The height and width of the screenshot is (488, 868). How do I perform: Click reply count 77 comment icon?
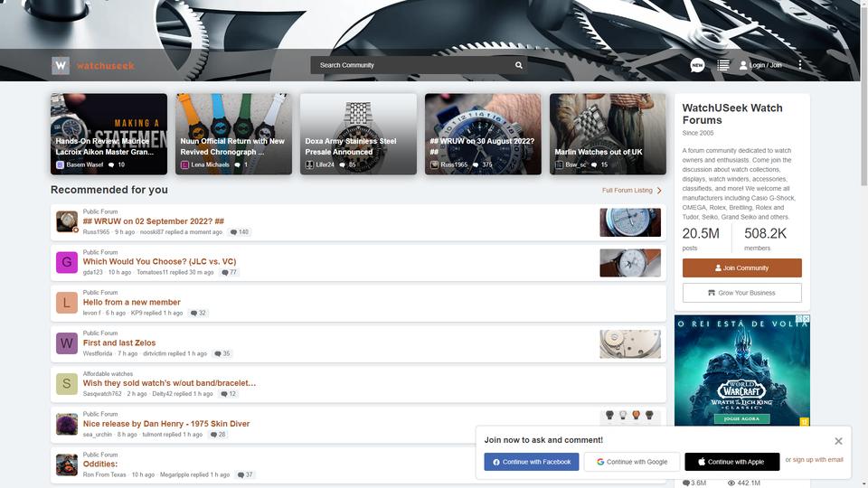pos(229,272)
